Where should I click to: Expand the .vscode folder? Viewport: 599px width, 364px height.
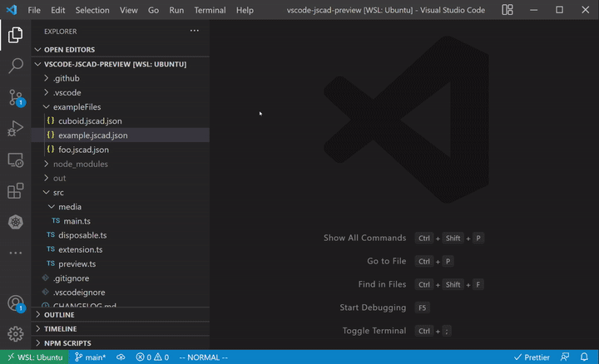(x=121, y=92)
